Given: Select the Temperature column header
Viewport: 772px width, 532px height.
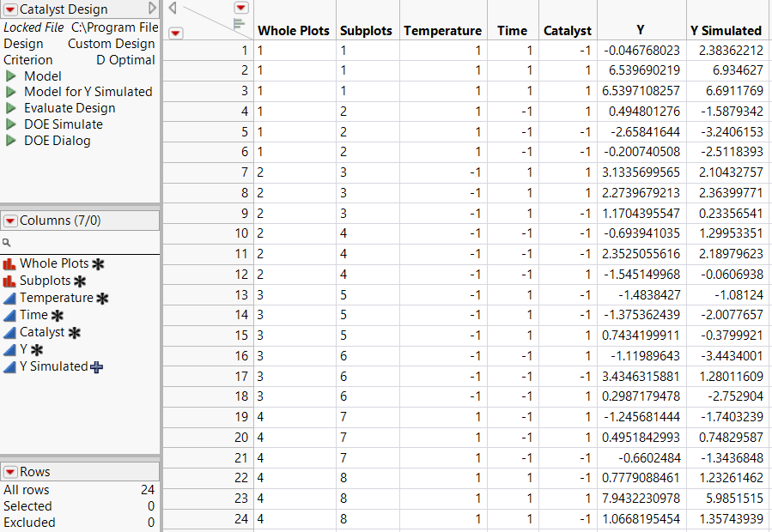Looking at the screenshot, I should [442, 30].
